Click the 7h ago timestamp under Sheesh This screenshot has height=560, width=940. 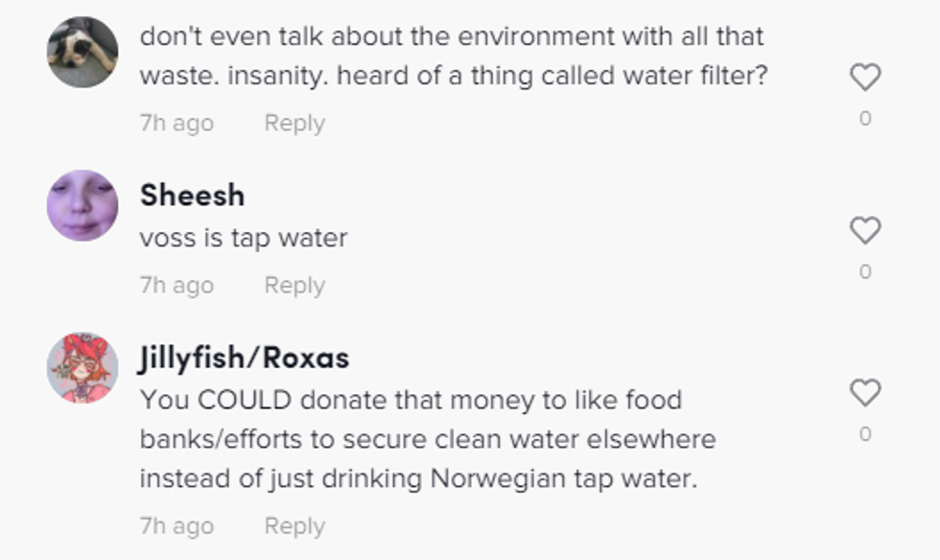[x=176, y=285]
